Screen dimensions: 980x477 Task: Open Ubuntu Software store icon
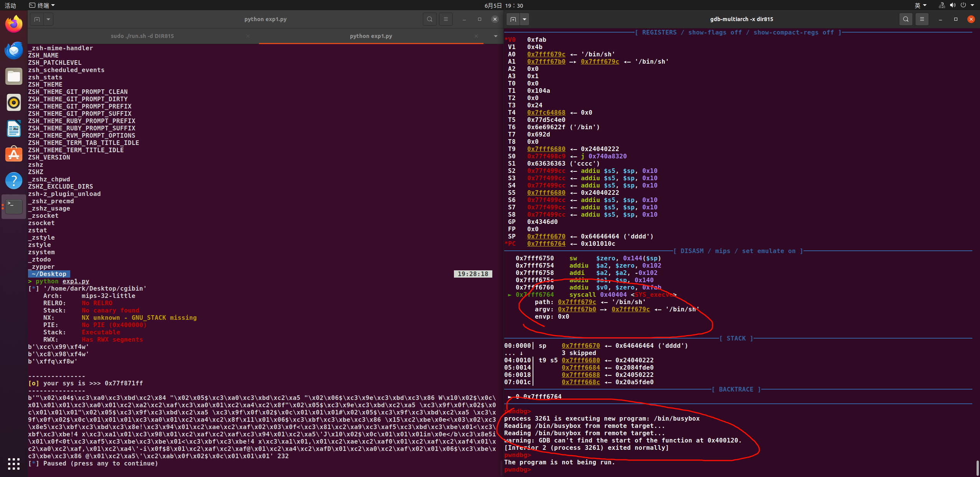[14, 155]
